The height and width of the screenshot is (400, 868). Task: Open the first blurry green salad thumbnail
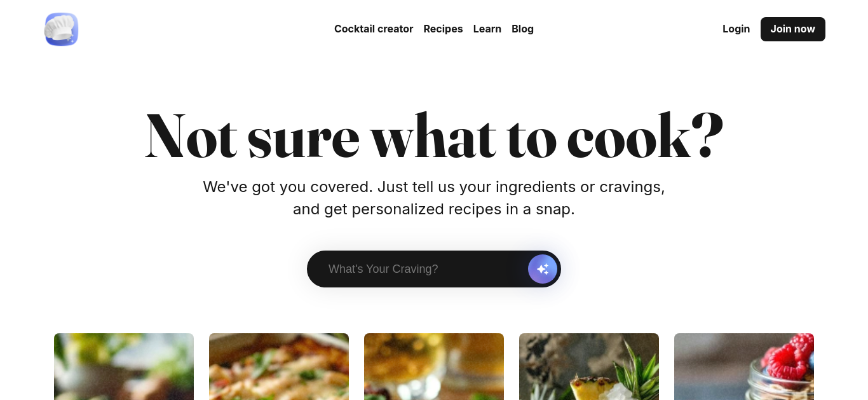point(124,366)
